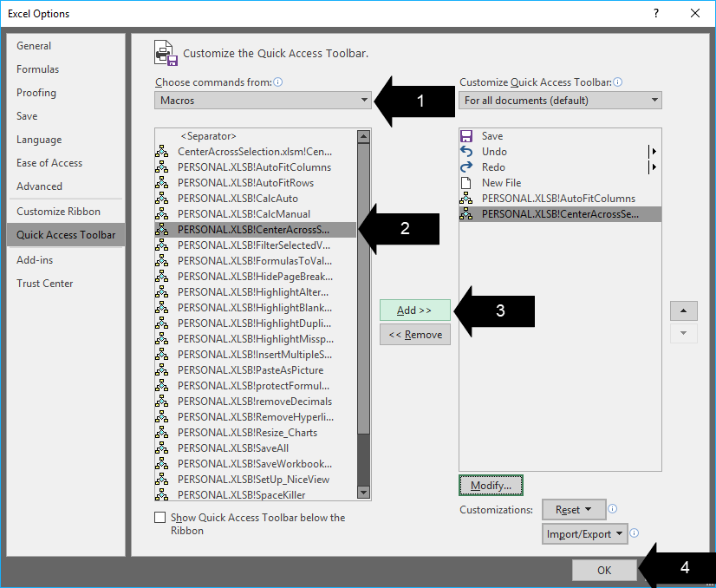Click the New File page icon
This screenshot has height=588, width=716.
tap(465, 183)
